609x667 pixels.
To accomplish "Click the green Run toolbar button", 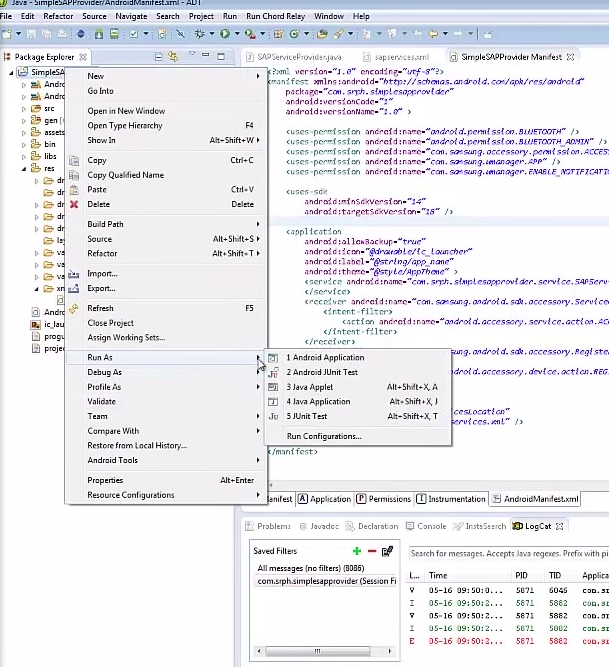I will (x=225, y=34).
